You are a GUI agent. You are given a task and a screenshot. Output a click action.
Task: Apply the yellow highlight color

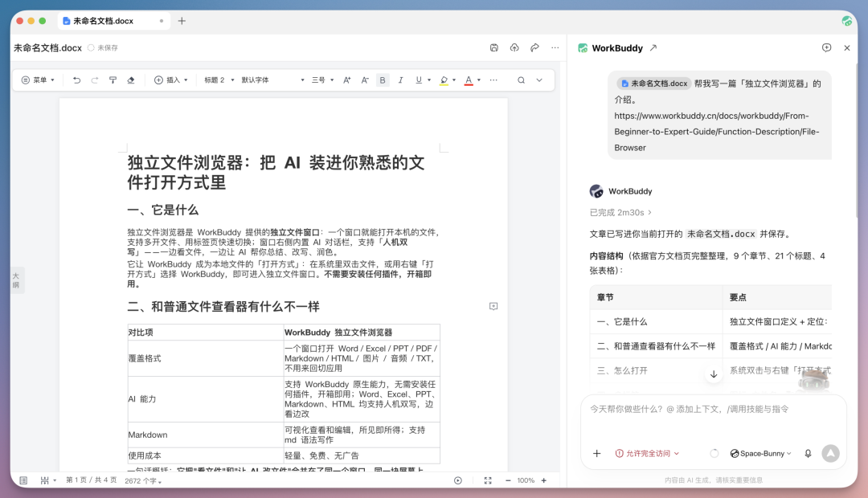[x=444, y=80]
